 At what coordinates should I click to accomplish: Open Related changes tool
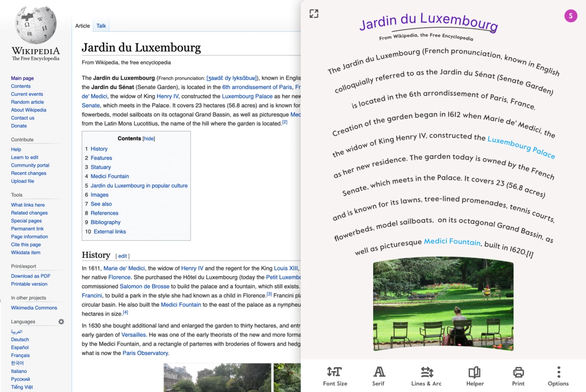point(29,213)
